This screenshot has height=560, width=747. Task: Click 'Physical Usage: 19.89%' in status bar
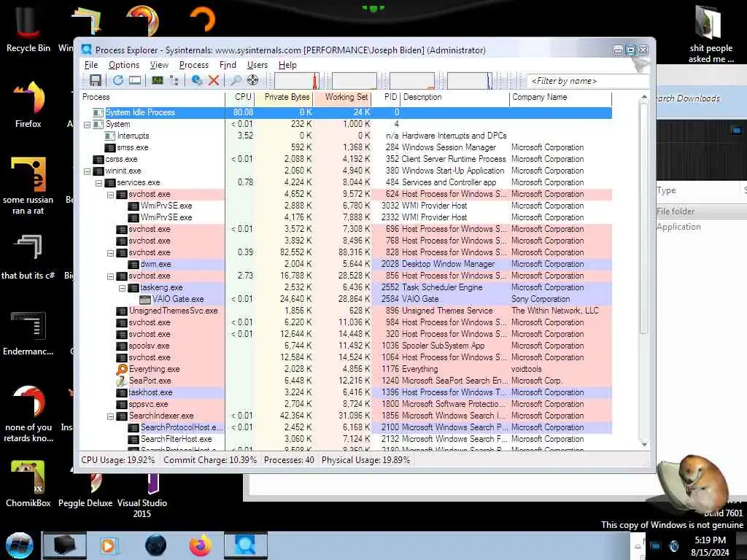point(365,461)
